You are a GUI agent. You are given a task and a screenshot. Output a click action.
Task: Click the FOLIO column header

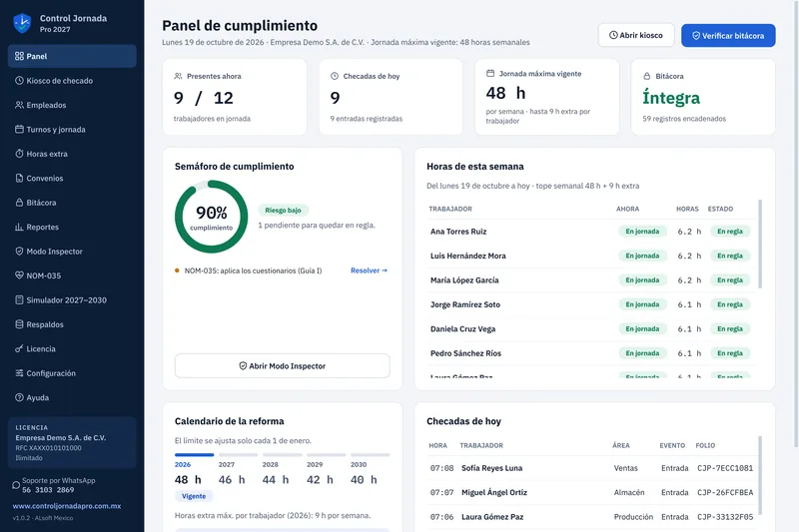pos(705,445)
